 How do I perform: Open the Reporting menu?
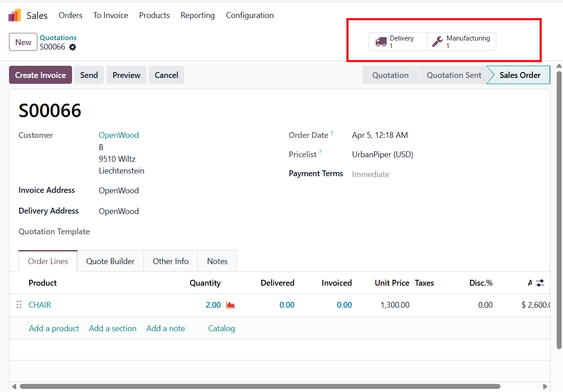198,15
